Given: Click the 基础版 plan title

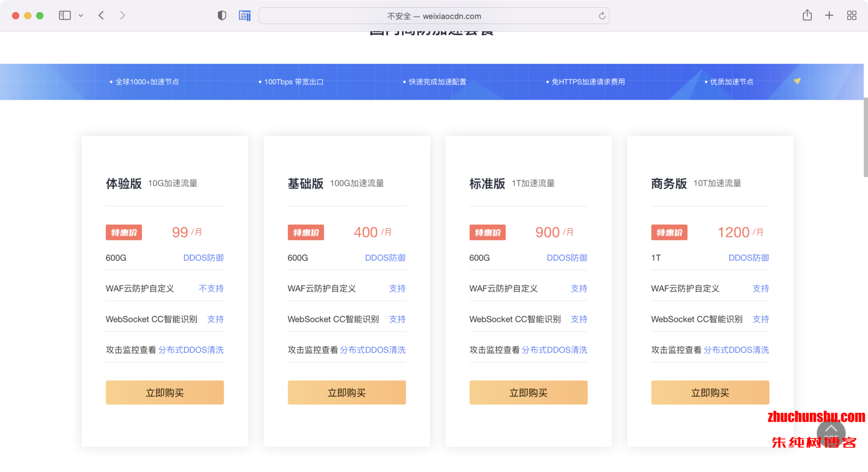Looking at the screenshot, I should pyautogui.click(x=306, y=183).
